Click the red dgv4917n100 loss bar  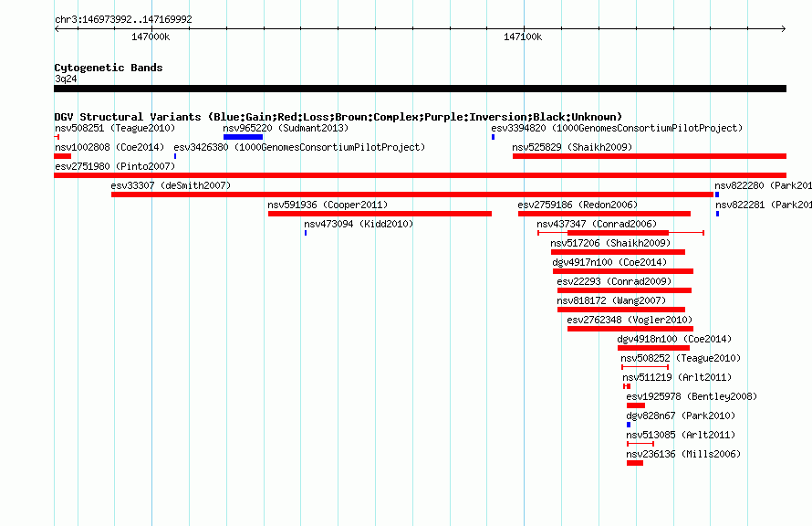point(623,271)
